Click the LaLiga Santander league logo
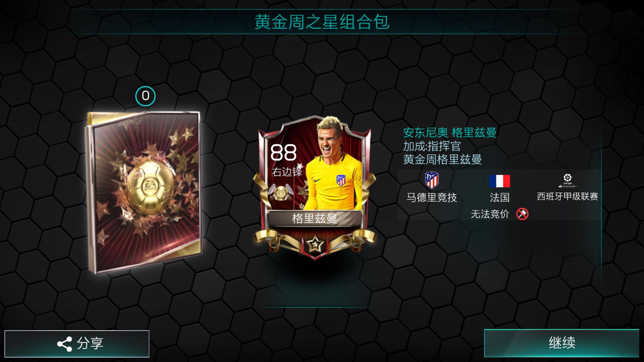 point(567,181)
